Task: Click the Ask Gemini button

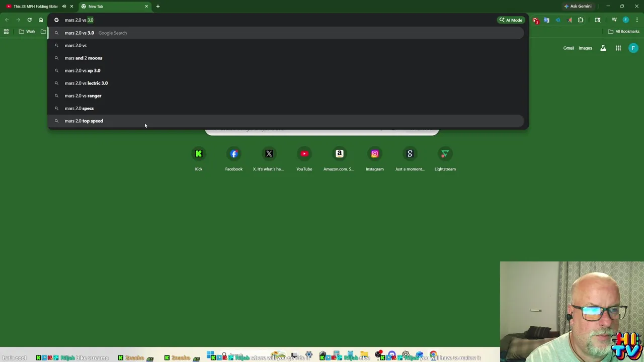Action: click(x=578, y=7)
